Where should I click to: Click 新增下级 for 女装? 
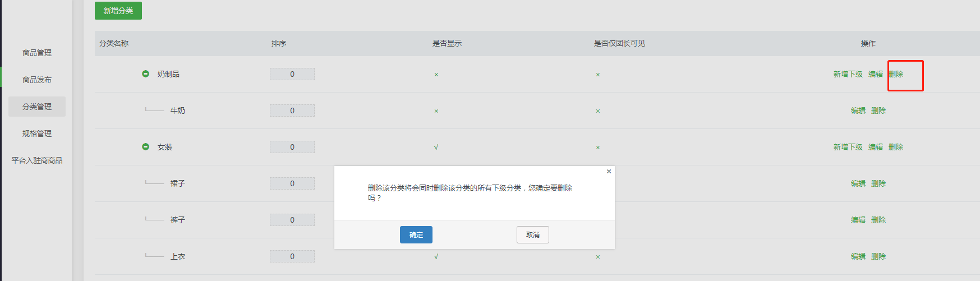(848, 147)
